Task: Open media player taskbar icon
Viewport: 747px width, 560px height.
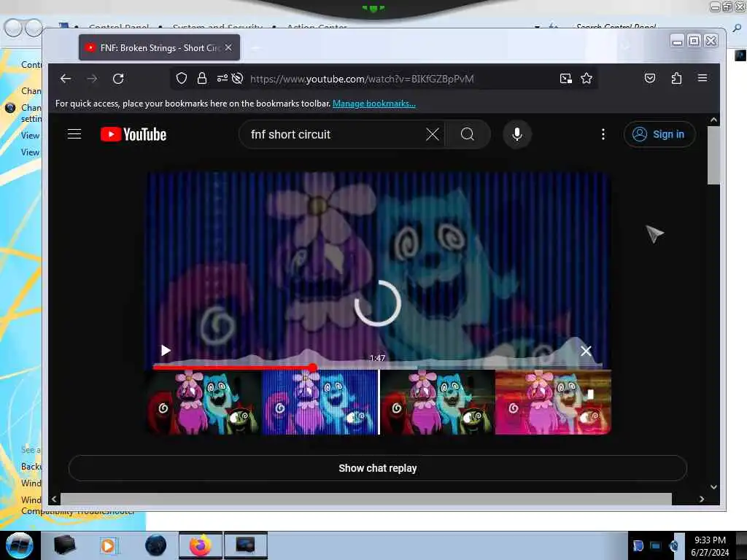Action: 109,545
